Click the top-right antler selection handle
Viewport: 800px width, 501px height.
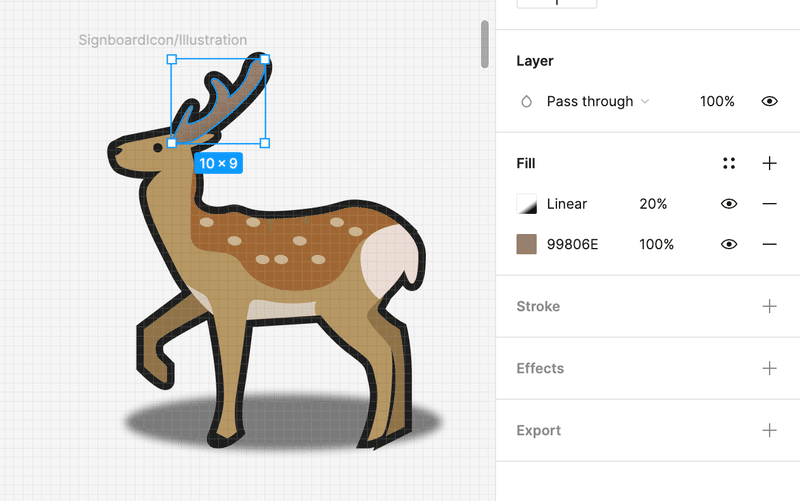click(x=265, y=60)
